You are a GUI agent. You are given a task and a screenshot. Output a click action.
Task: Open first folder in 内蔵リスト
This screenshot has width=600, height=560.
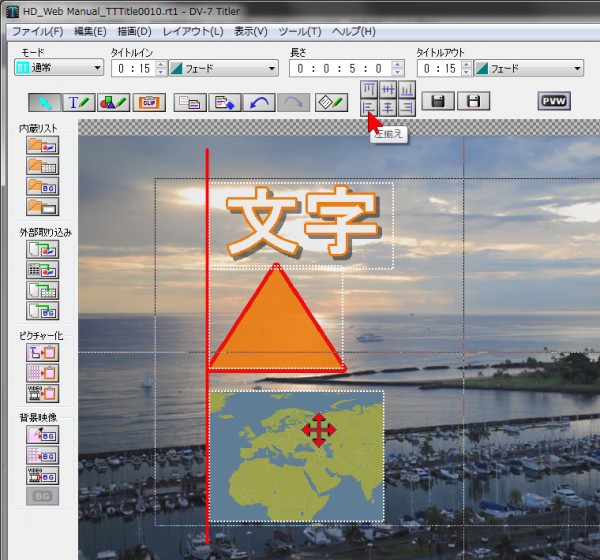(42, 145)
